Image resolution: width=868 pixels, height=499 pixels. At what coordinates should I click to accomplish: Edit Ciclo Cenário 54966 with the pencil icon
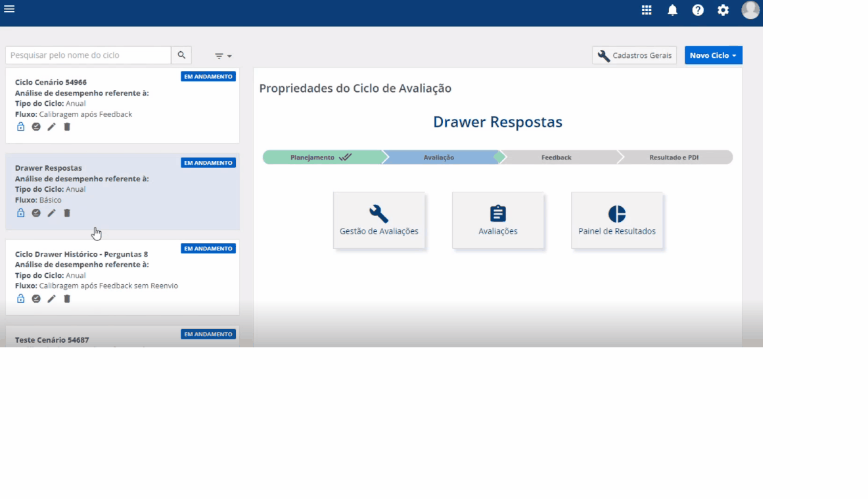tap(51, 126)
